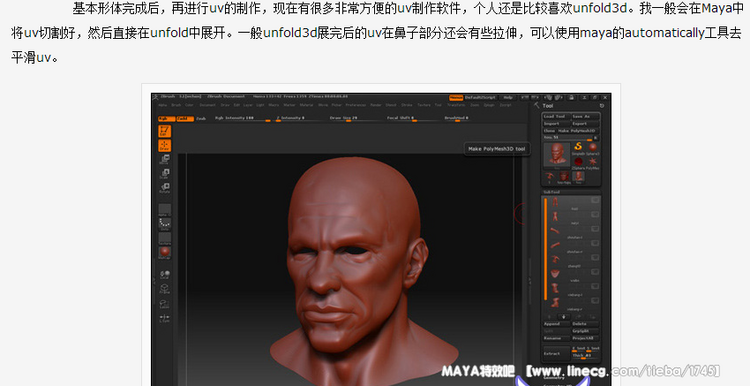
Task: Toggle visibility of the first SubTool row
Action: click(x=595, y=200)
